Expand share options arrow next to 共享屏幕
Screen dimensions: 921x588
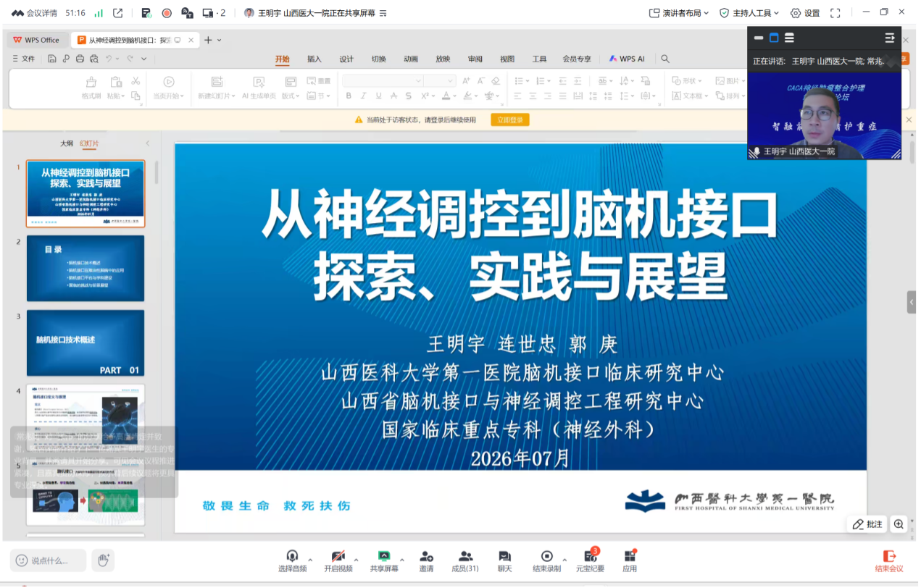pos(402,560)
